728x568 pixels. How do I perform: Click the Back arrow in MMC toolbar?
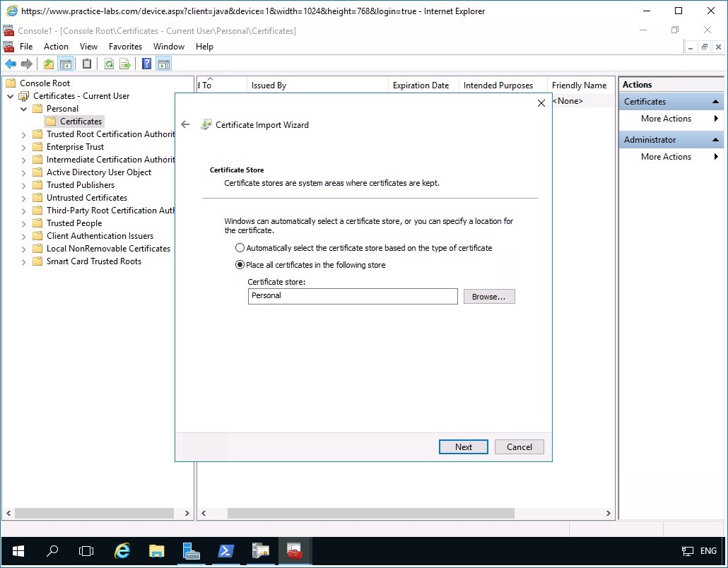[11, 64]
